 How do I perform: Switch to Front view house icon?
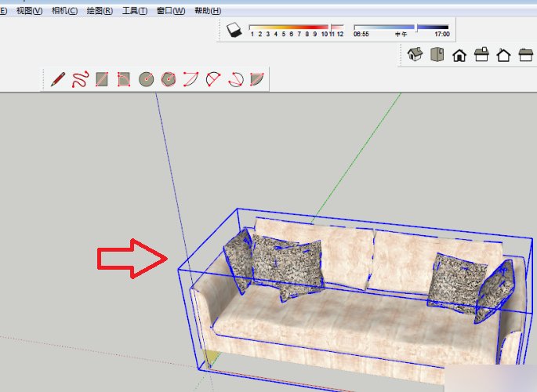[x=459, y=55]
